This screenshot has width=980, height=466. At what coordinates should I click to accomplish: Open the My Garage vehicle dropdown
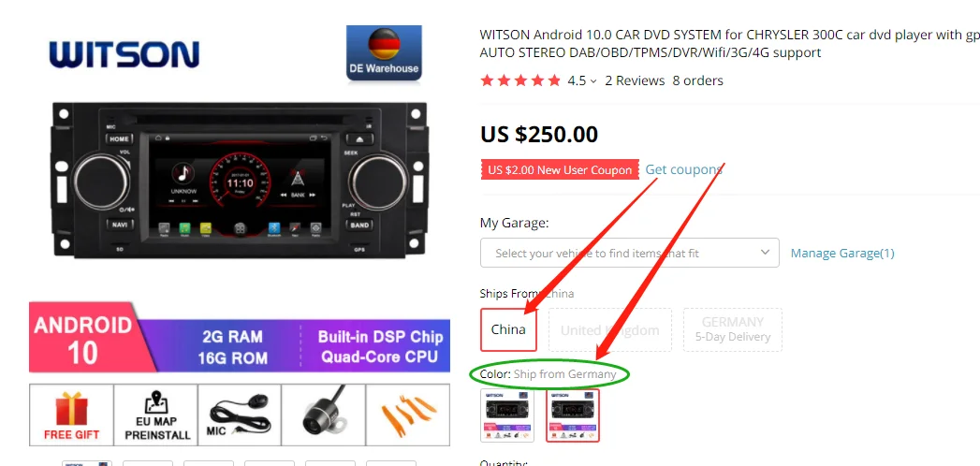point(629,253)
